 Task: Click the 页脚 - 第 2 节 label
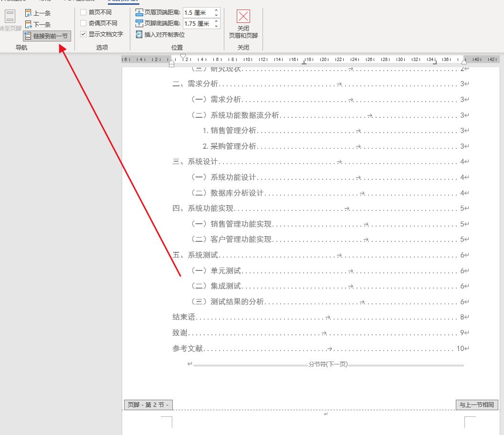coord(148,404)
